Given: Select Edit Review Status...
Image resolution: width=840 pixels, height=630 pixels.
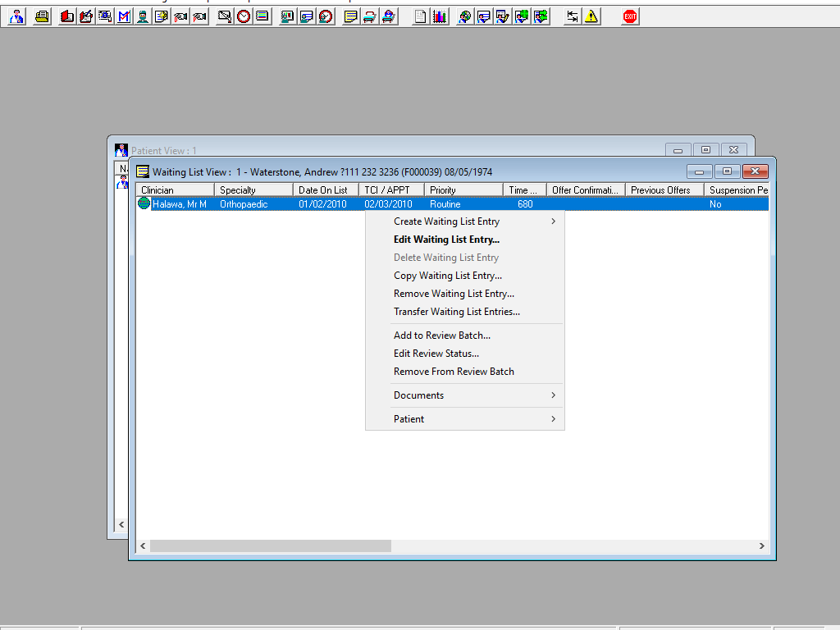Looking at the screenshot, I should [x=464, y=354].
